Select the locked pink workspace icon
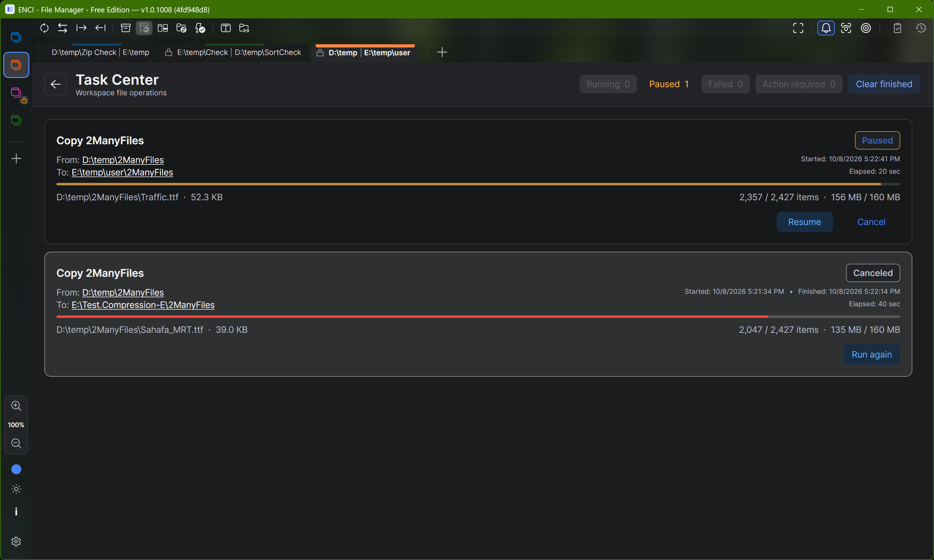The width and height of the screenshot is (934, 560). point(16,93)
